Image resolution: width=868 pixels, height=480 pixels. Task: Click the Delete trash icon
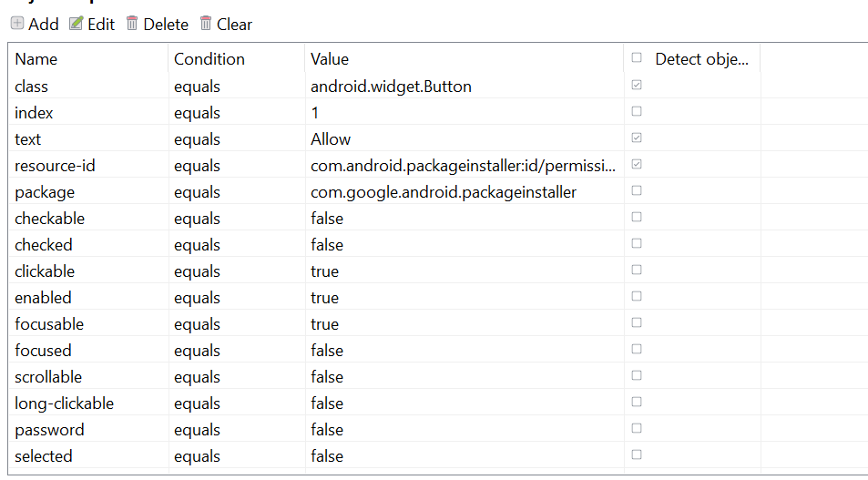[x=132, y=24]
